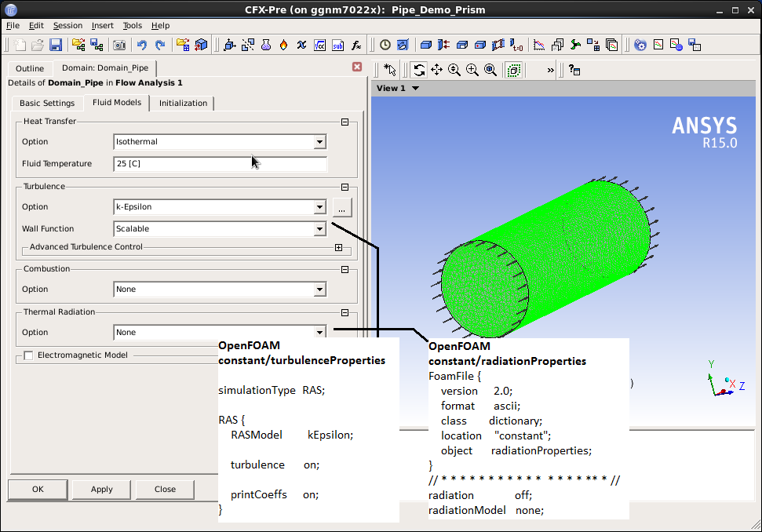The image size is (762, 532).
Task: Show more viewer toolbar items chevron
Action: pyautogui.click(x=550, y=70)
